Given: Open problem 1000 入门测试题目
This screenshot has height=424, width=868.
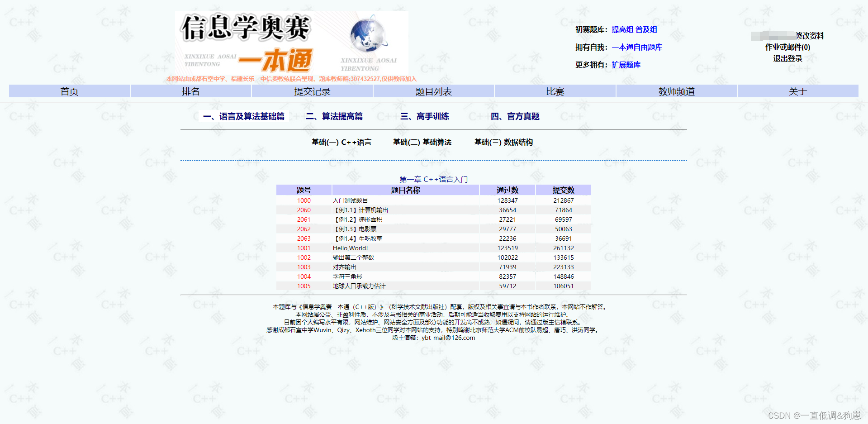Looking at the screenshot, I should tap(304, 200).
